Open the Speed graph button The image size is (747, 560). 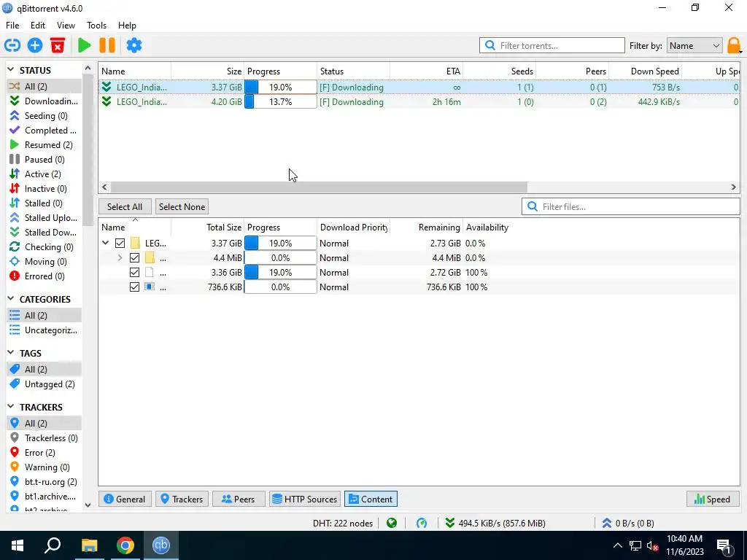pyautogui.click(x=713, y=499)
